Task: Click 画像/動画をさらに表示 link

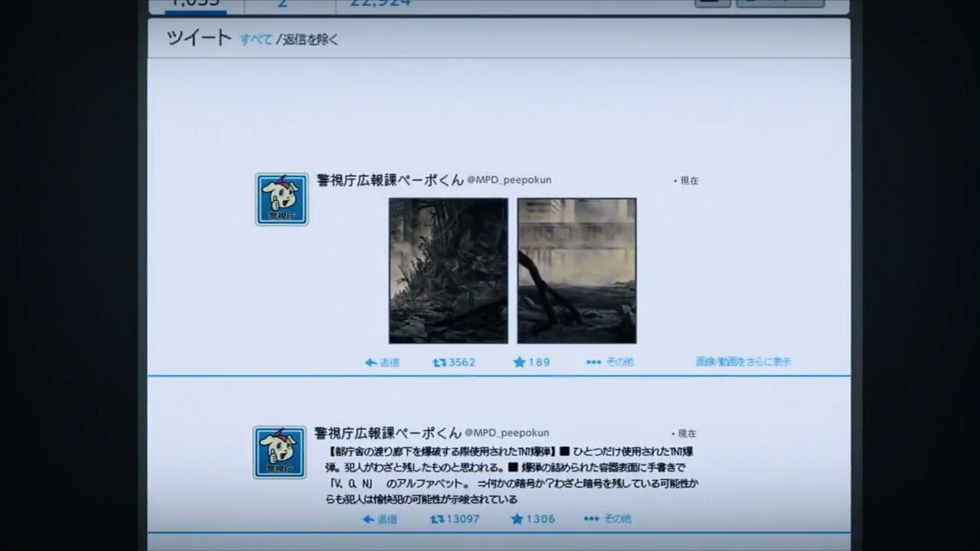Action: tap(743, 362)
